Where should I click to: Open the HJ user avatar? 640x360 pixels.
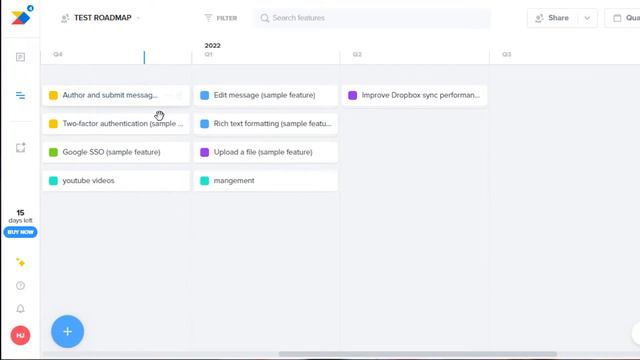(x=20, y=335)
